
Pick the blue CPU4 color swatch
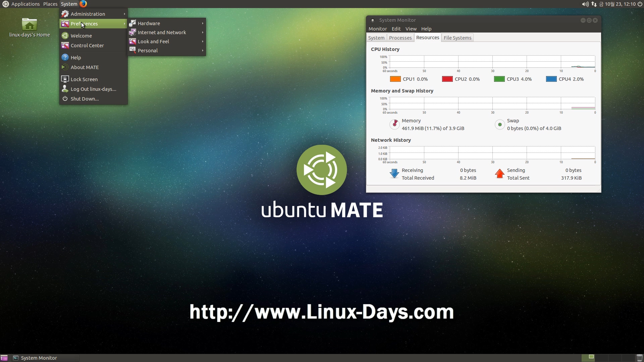point(551,79)
